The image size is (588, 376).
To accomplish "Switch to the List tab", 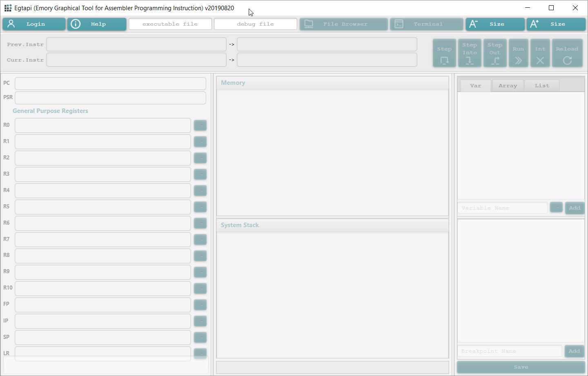I will pyautogui.click(x=542, y=86).
